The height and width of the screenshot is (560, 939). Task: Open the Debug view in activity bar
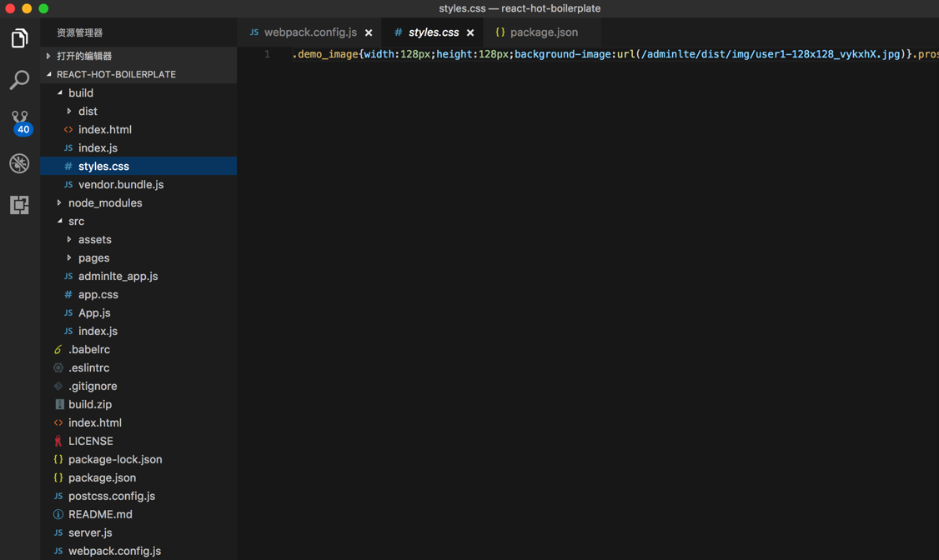tap(19, 163)
